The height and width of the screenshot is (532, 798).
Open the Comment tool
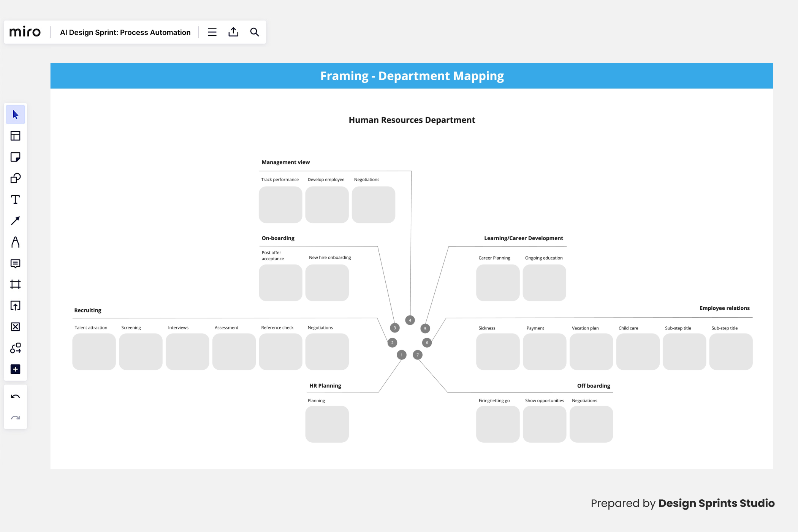pyautogui.click(x=16, y=263)
